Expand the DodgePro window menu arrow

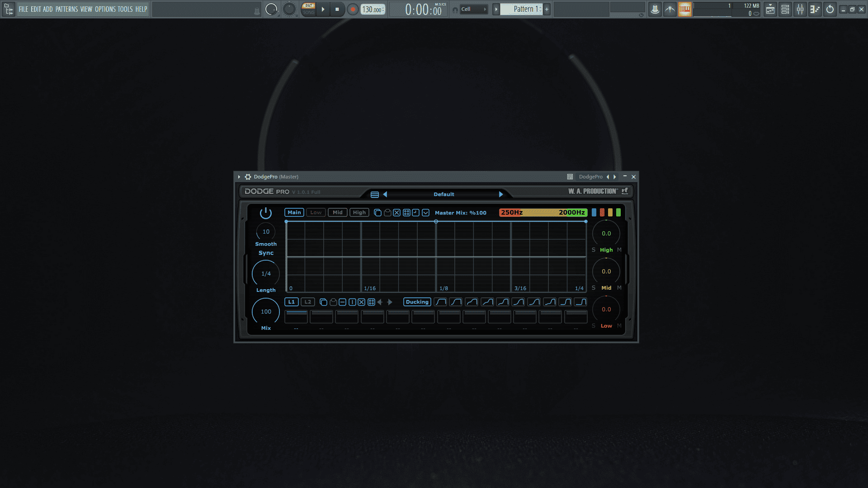click(239, 177)
